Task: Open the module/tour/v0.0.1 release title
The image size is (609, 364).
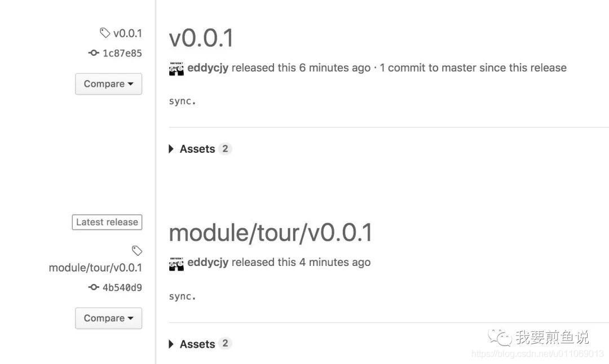Action: tap(270, 233)
